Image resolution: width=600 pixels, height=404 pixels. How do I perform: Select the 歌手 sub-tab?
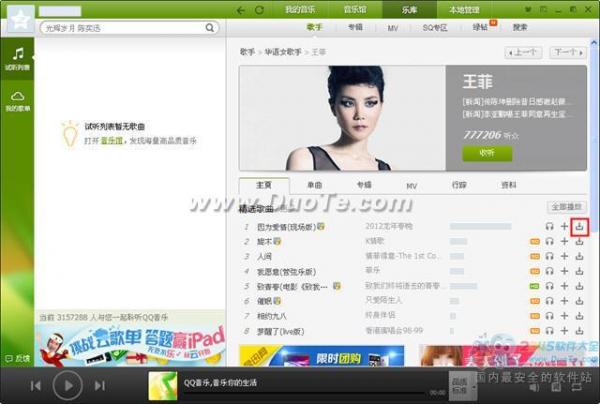pos(314,27)
